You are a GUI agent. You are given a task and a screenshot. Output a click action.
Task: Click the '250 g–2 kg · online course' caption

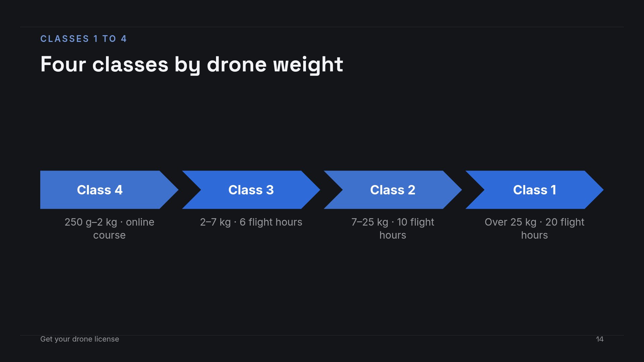coord(109,229)
